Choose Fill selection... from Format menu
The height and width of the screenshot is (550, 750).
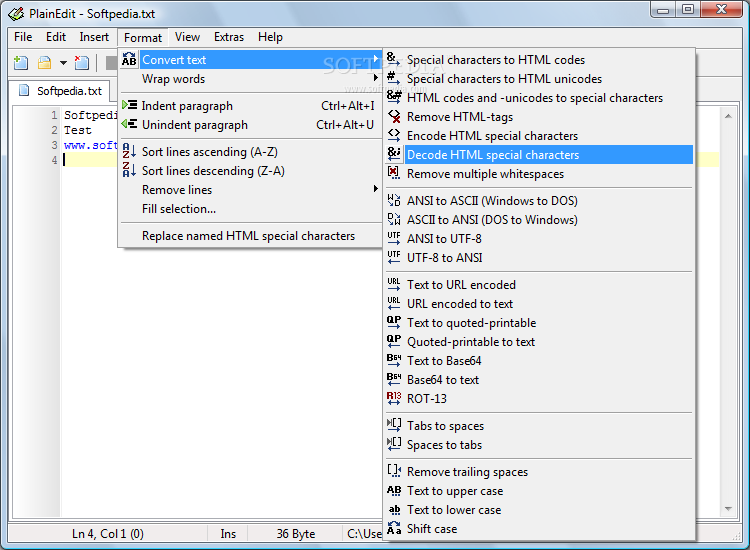pos(251,209)
